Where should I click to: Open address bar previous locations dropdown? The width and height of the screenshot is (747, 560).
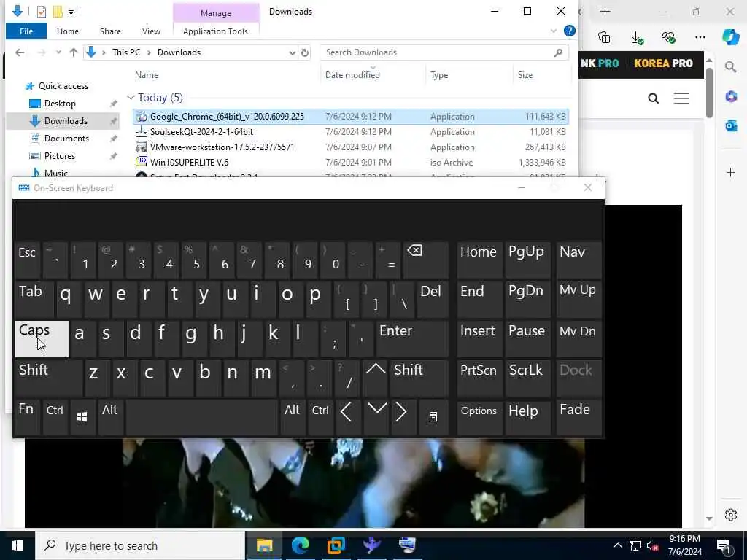[292, 52]
